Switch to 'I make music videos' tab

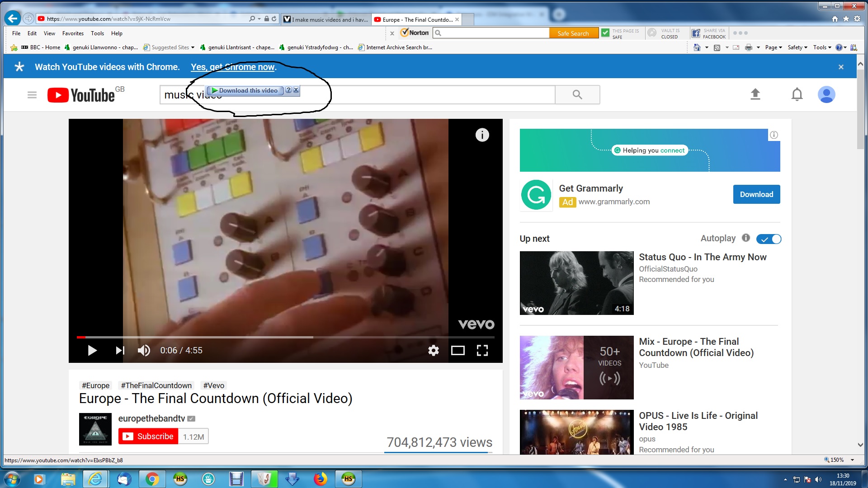[326, 19]
